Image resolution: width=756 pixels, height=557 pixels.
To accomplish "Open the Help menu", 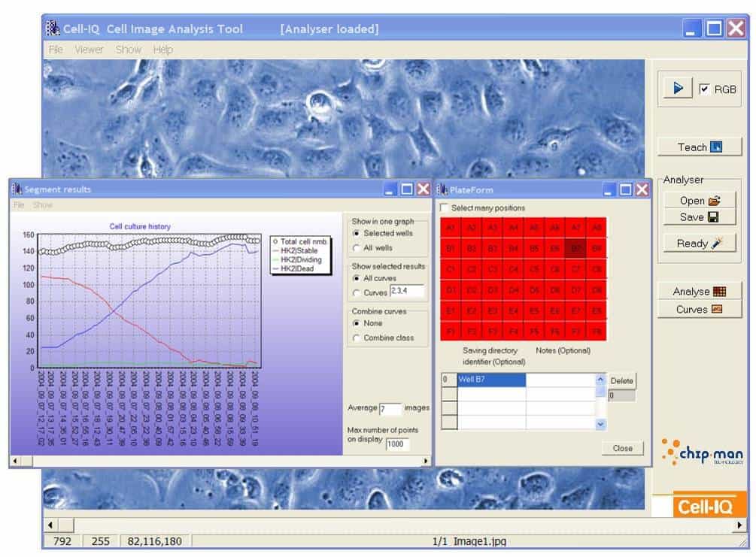I will click(162, 50).
